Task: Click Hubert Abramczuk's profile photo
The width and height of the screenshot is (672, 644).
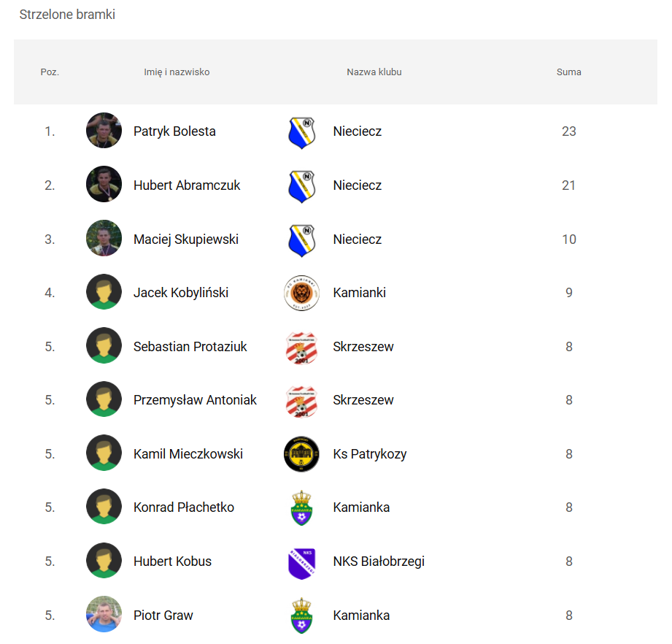Action: tap(104, 185)
